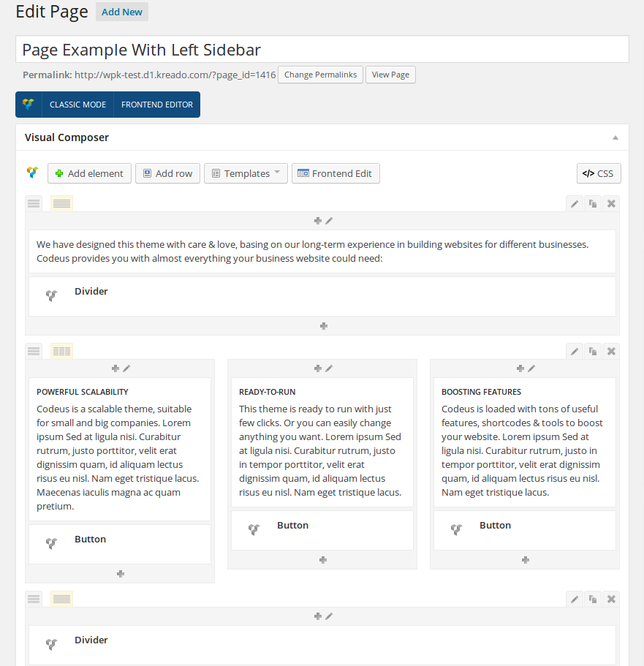Click the Visual Composer logo in mode bar
Viewport: 644px width, 666px height.
[x=29, y=105]
